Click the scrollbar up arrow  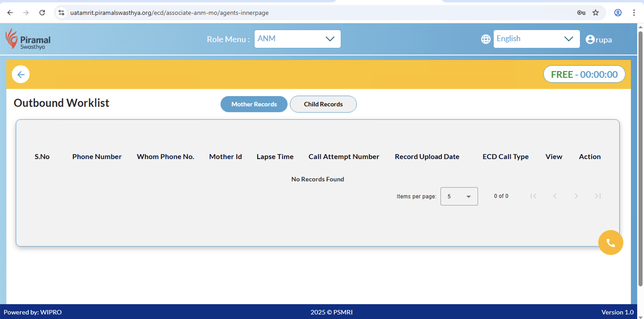pos(640,27)
